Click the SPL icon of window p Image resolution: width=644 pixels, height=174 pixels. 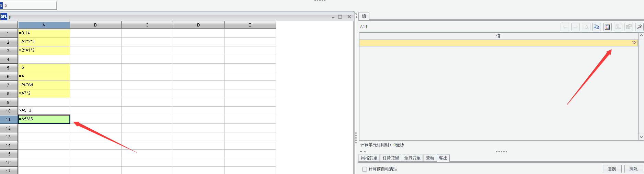(x=4, y=17)
